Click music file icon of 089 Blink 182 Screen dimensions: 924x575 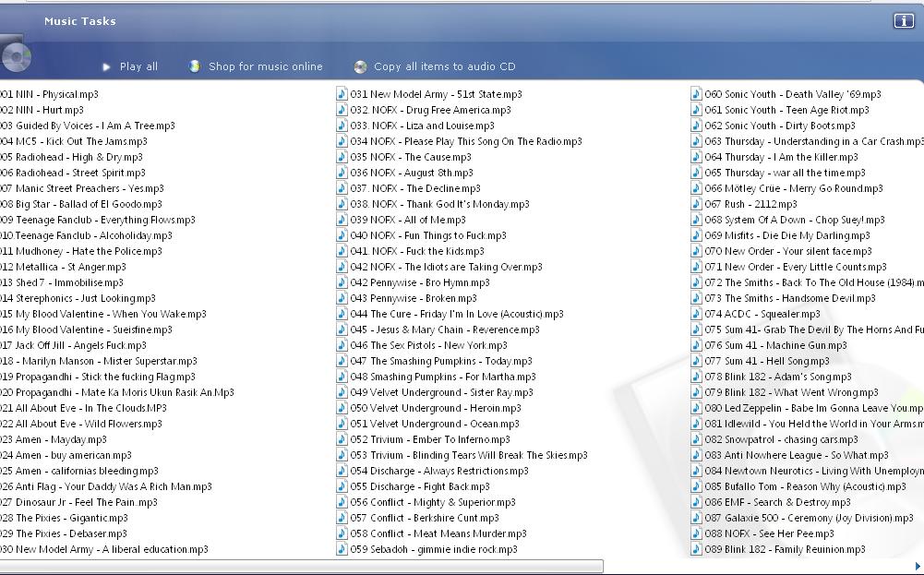tap(696, 549)
